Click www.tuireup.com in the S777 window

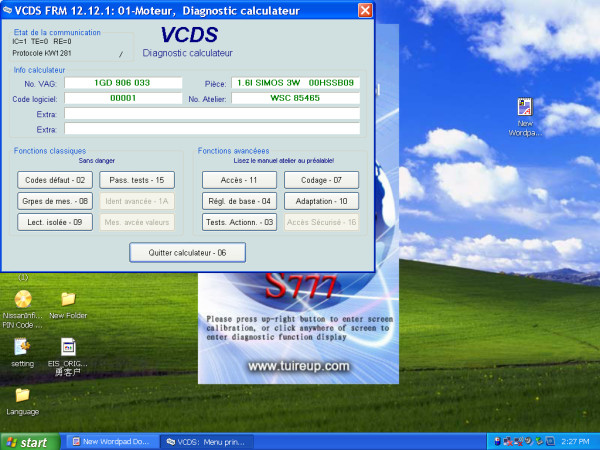pyautogui.click(x=299, y=366)
